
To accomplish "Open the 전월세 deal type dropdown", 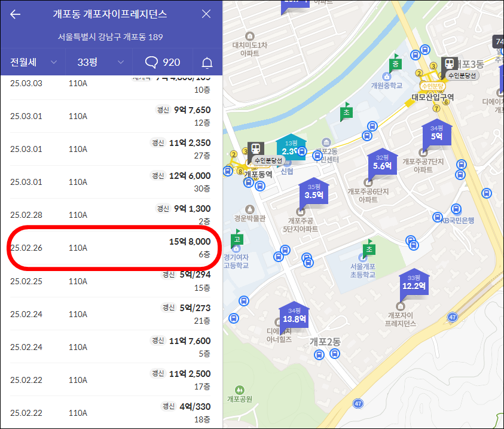I will (x=33, y=62).
